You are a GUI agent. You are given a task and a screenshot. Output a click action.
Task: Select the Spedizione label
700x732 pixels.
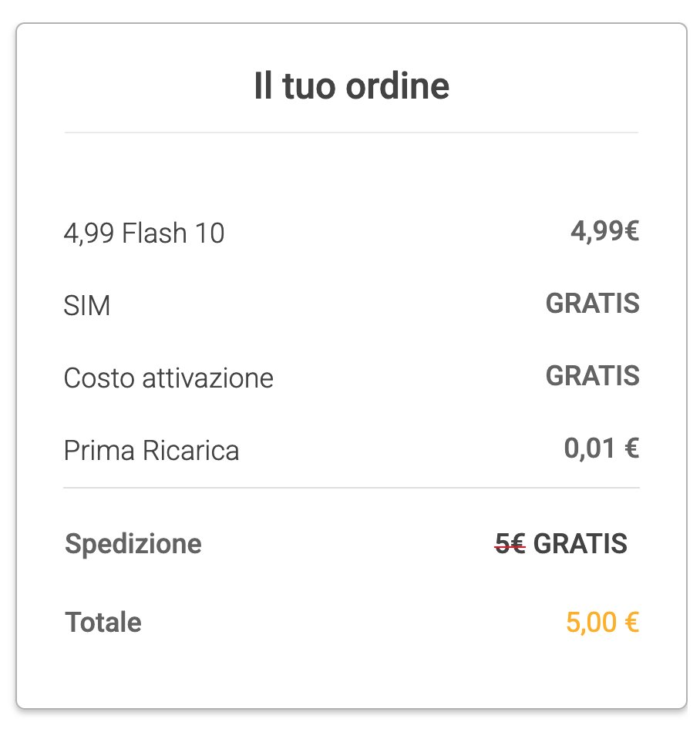click(133, 544)
